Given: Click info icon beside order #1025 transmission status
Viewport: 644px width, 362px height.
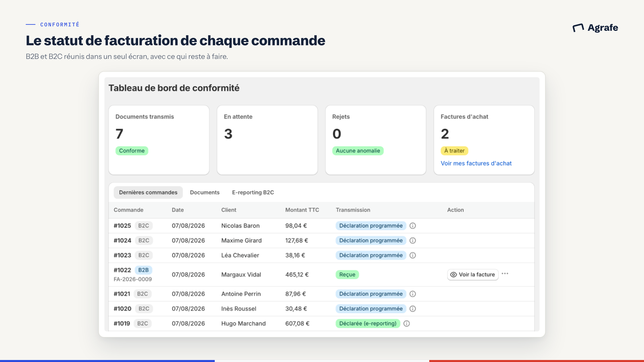Looking at the screenshot, I should tap(413, 226).
